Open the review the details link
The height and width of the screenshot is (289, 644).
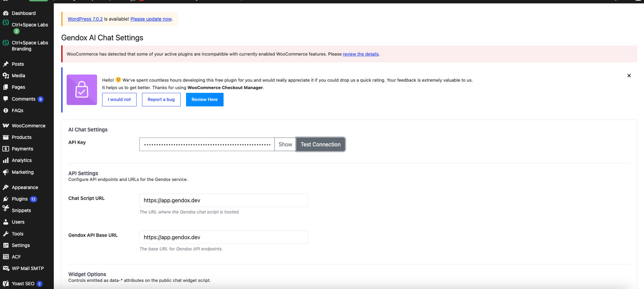[361, 54]
